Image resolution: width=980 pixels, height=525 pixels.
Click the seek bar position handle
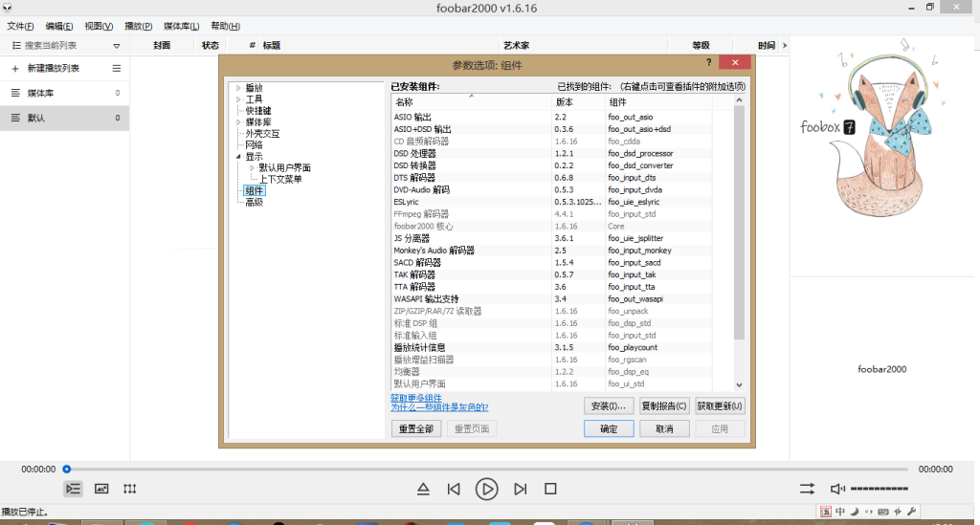coord(67,469)
